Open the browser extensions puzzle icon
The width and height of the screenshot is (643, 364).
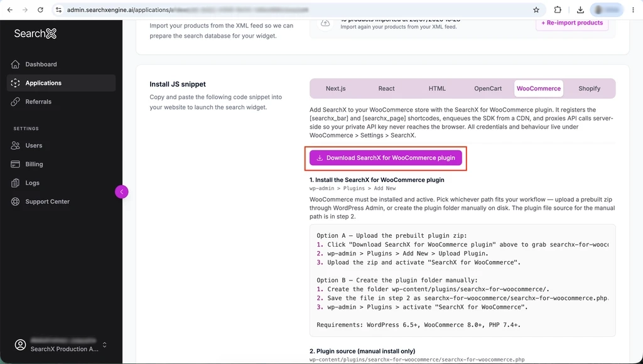(x=558, y=10)
